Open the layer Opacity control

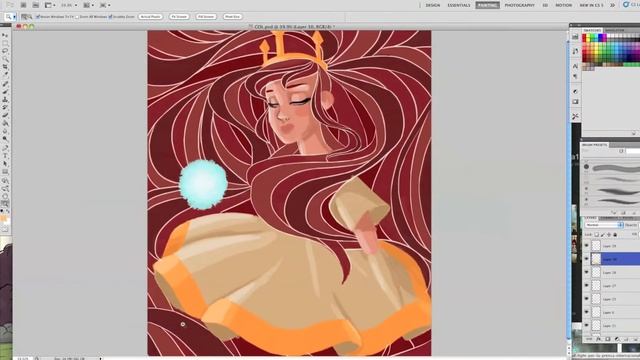(x=631, y=225)
